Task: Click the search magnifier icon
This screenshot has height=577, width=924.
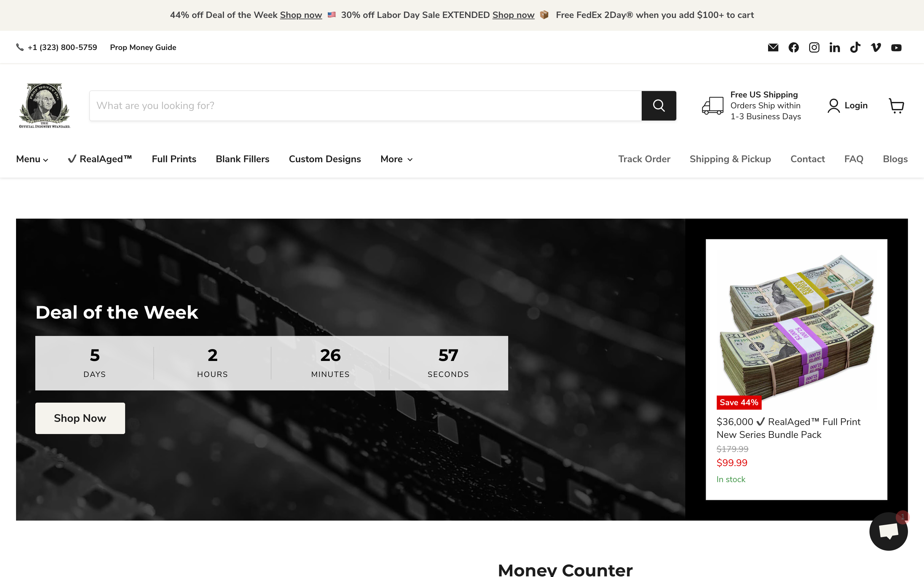Action: 659,105
